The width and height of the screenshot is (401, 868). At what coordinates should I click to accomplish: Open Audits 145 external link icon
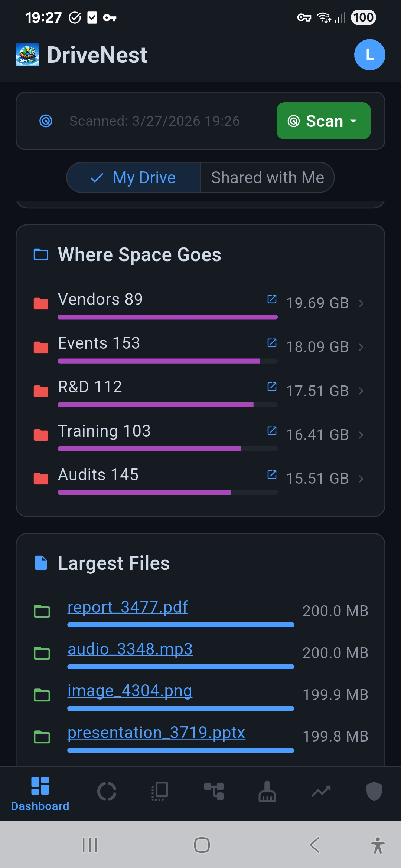coord(272,474)
